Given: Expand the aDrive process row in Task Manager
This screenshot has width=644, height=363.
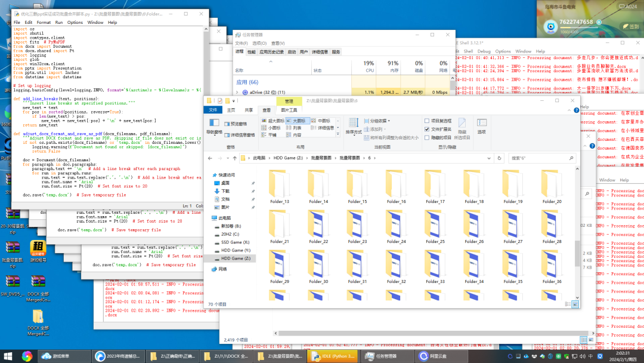Looking at the screenshot, I should [x=237, y=93].
